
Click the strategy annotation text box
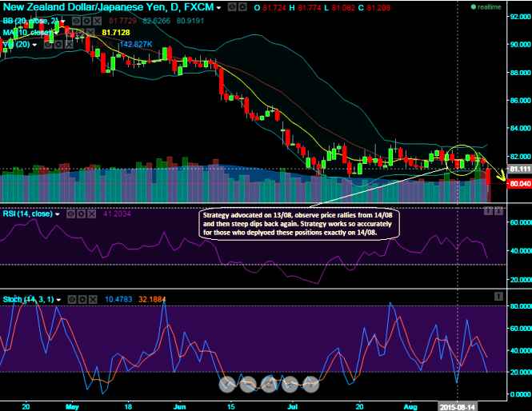point(299,224)
